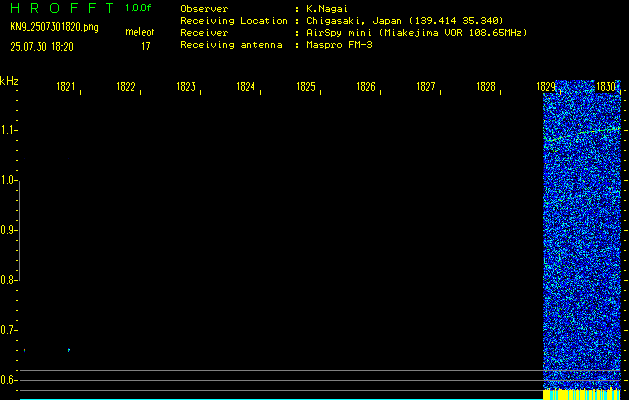Click the 1.1 frequency axis label
This screenshot has height=400, width=629.
pyautogui.click(x=8, y=130)
